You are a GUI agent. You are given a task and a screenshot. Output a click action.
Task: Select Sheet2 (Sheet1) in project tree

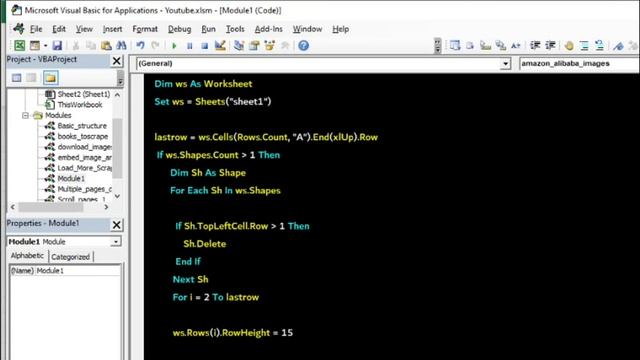coord(84,94)
